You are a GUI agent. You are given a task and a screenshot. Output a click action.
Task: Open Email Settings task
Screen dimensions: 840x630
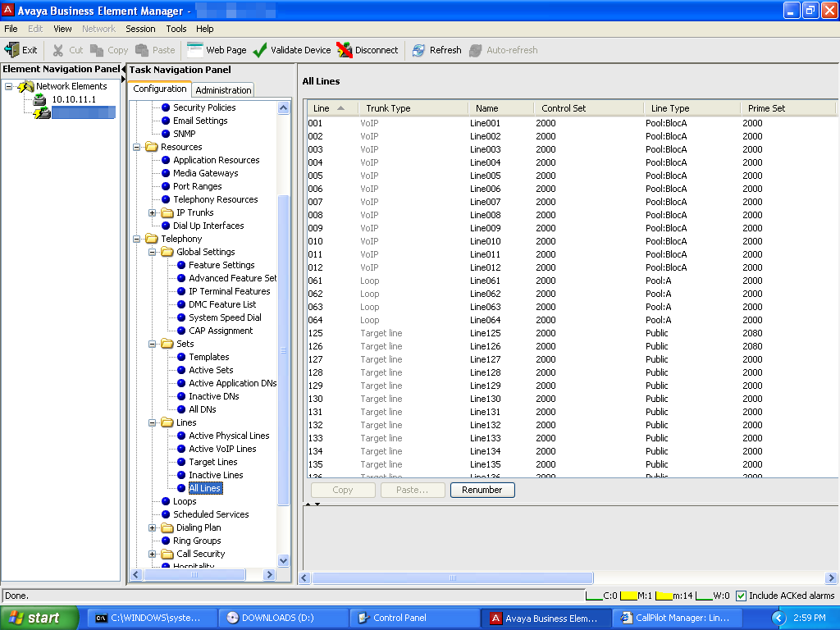[x=200, y=121]
